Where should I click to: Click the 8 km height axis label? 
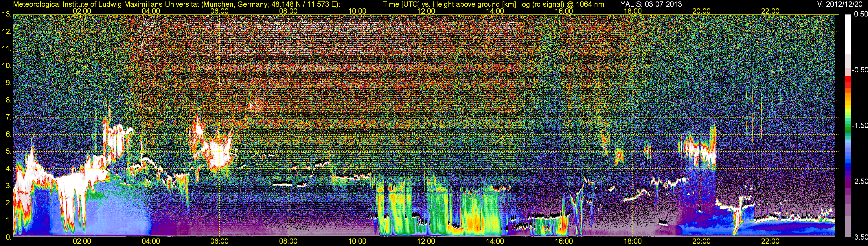(x=8, y=100)
